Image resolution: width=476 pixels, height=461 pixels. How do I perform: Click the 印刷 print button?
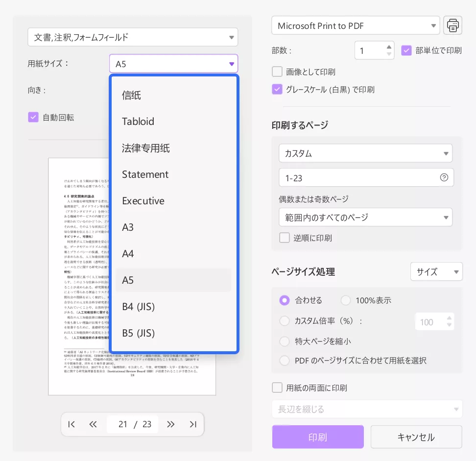pos(318,437)
